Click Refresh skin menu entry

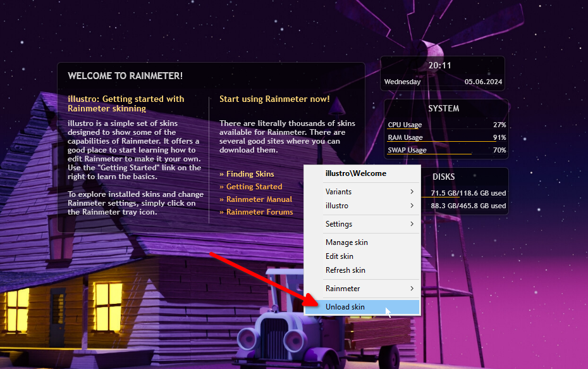[x=362, y=270]
